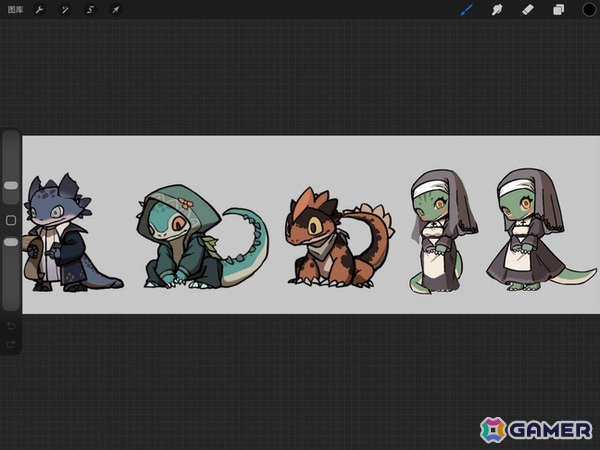Open the Gallery (図庫) link
Screen dimensions: 600x450
(15, 10)
